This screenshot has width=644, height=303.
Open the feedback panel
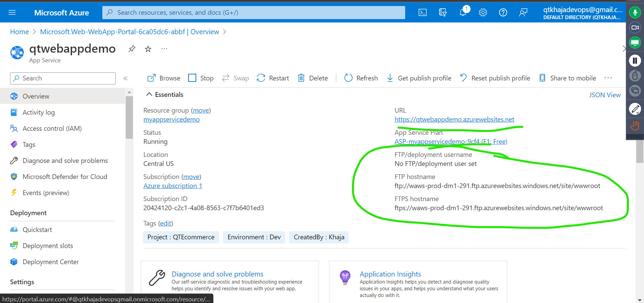pyautogui.click(x=523, y=12)
